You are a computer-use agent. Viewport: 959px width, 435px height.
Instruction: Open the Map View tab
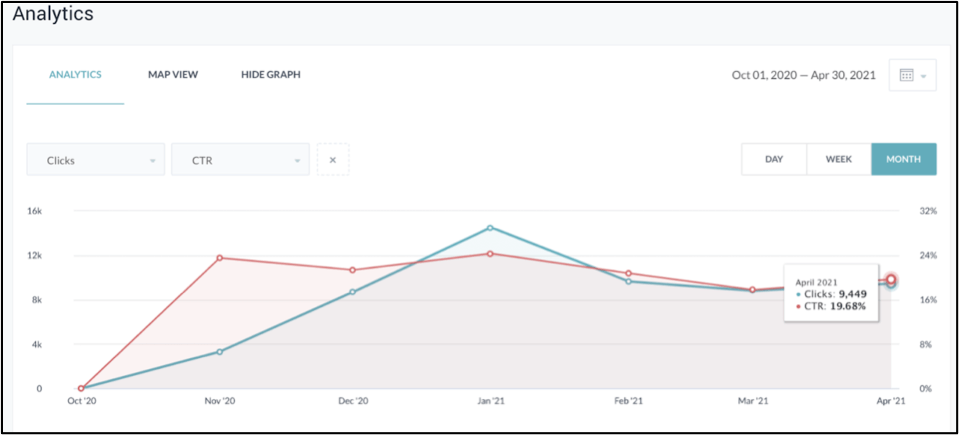(x=173, y=75)
